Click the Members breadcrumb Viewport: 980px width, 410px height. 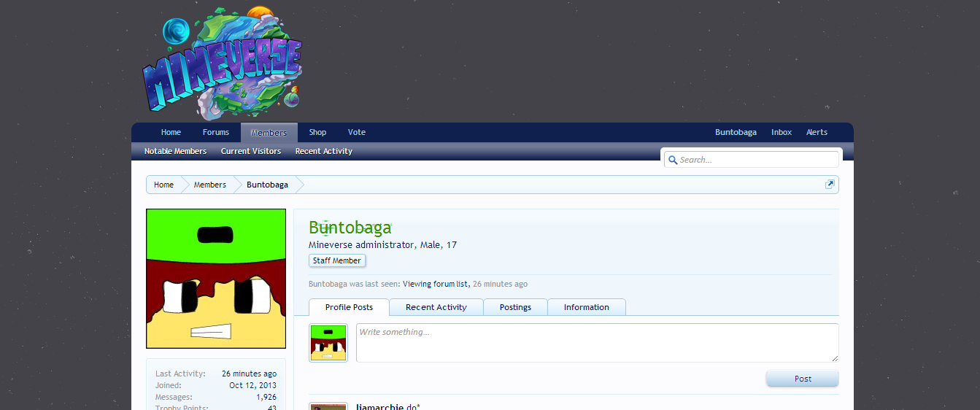pyautogui.click(x=210, y=185)
